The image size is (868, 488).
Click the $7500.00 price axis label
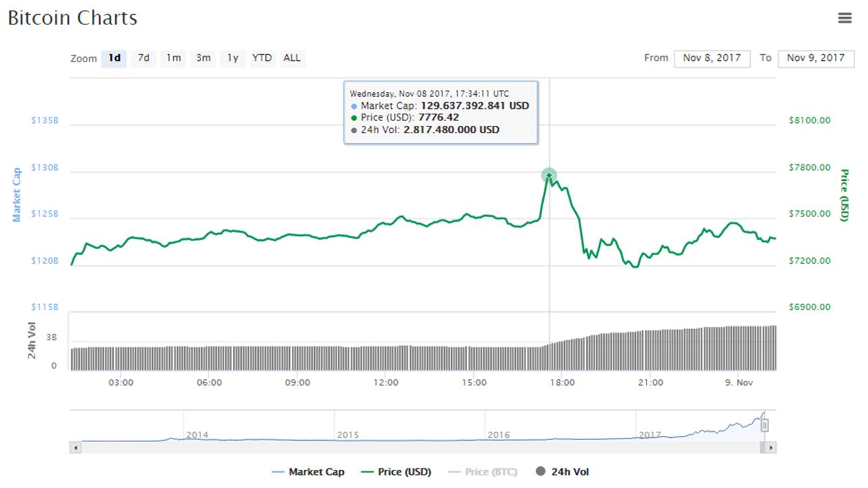(810, 214)
